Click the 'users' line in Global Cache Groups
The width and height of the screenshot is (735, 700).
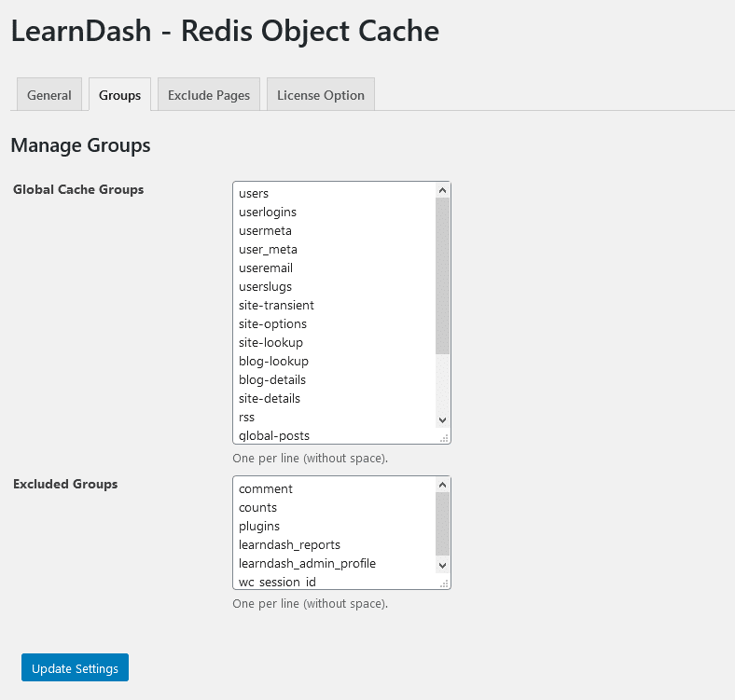click(254, 194)
